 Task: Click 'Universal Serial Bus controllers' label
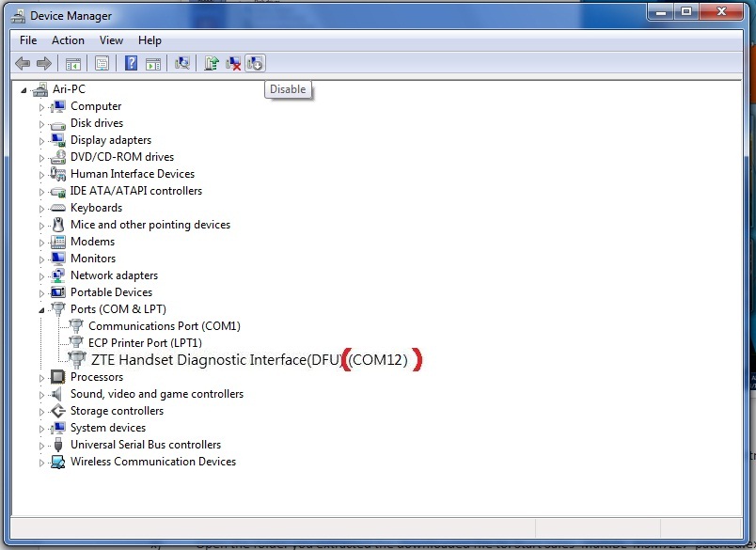[x=146, y=445]
